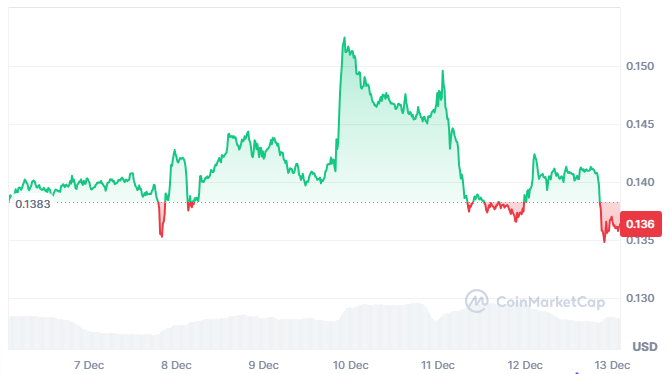This screenshot has width=670, height=374.
Task: Click the CoinMarketCap logo icon watermark
Action: (476, 301)
